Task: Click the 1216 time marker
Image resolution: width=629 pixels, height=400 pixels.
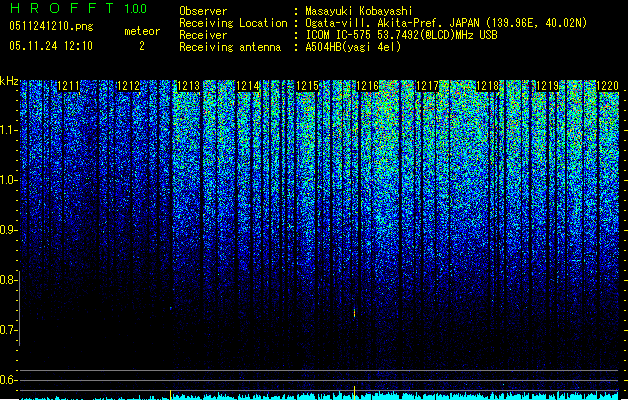Action: [368, 86]
